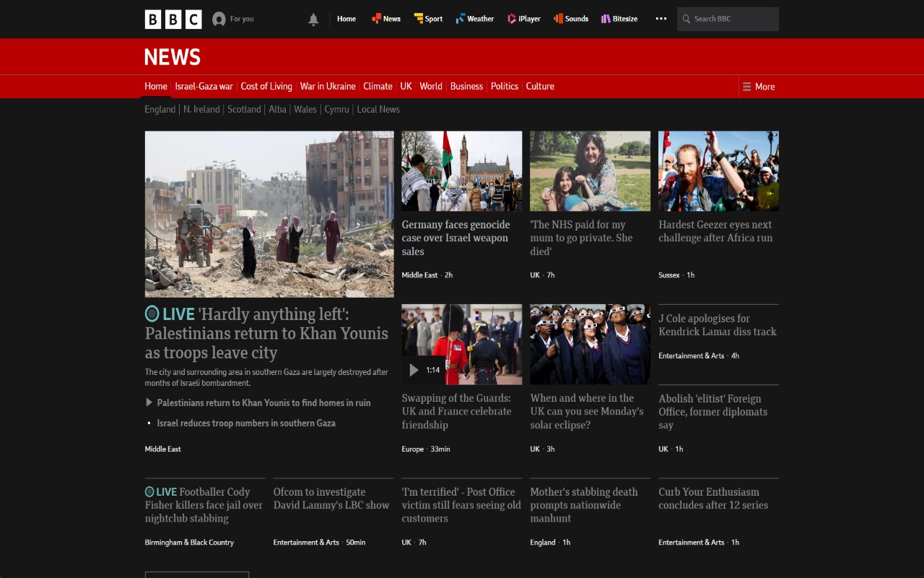Open 'Mother's stabbing death' headline
The width and height of the screenshot is (924, 578).
(x=584, y=505)
